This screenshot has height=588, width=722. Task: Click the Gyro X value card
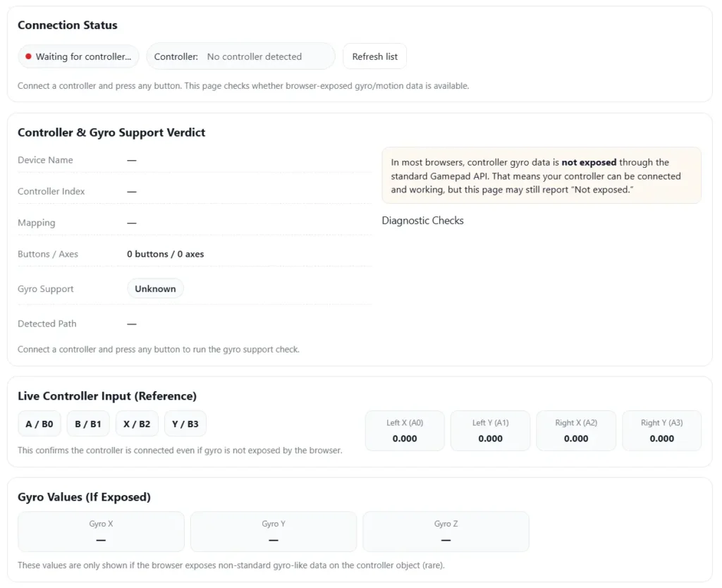tap(101, 532)
